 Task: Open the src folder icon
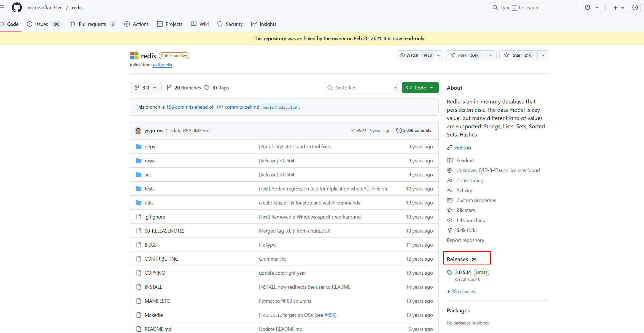point(139,174)
